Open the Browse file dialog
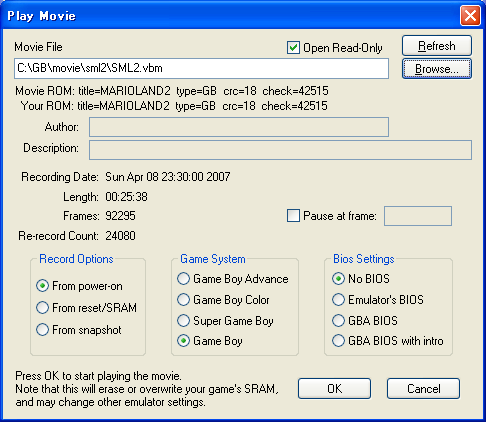The image size is (486, 422). coord(437,69)
